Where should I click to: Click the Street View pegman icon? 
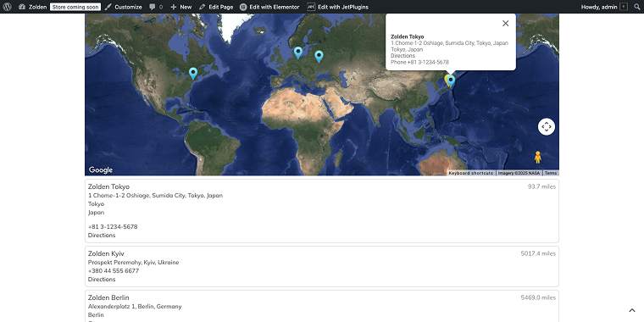point(537,158)
